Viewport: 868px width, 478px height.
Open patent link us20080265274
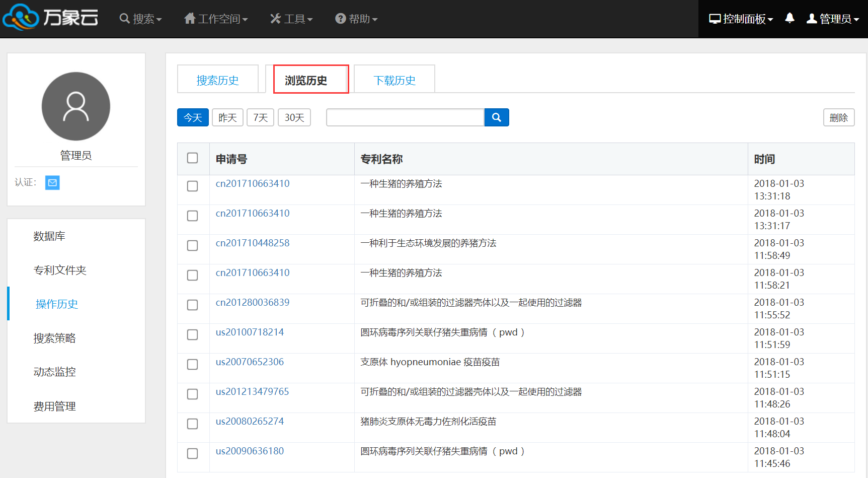click(x=250, y=421)
